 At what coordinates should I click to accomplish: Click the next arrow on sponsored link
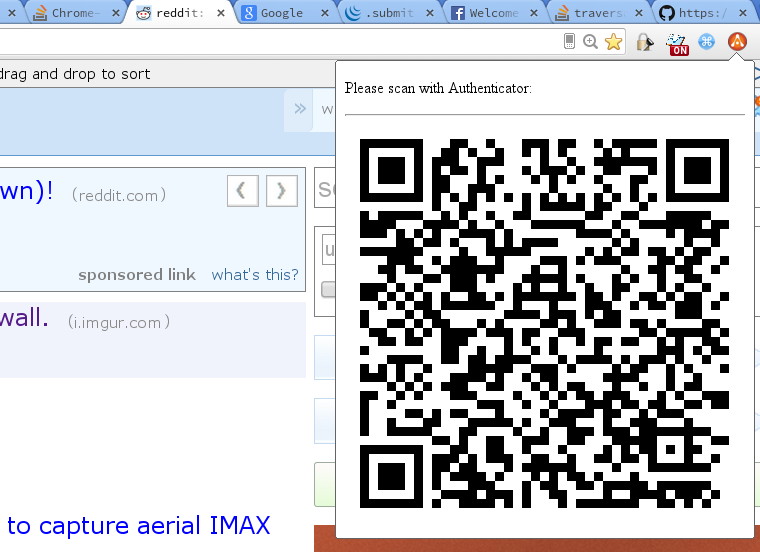[x=282, y=191]
